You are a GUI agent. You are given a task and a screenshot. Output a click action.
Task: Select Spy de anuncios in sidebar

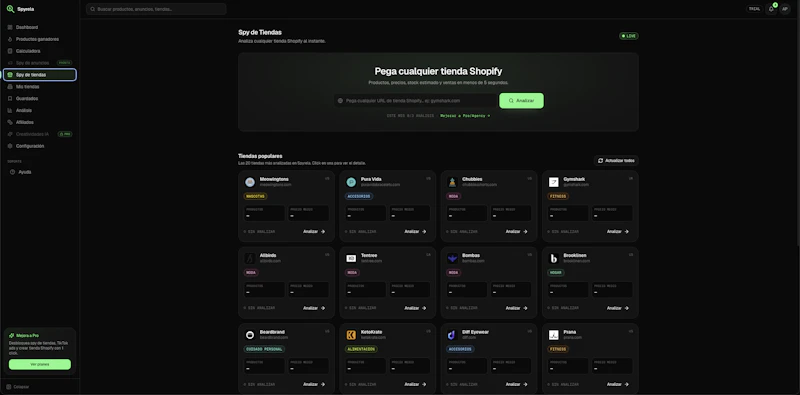pos(40,63)
